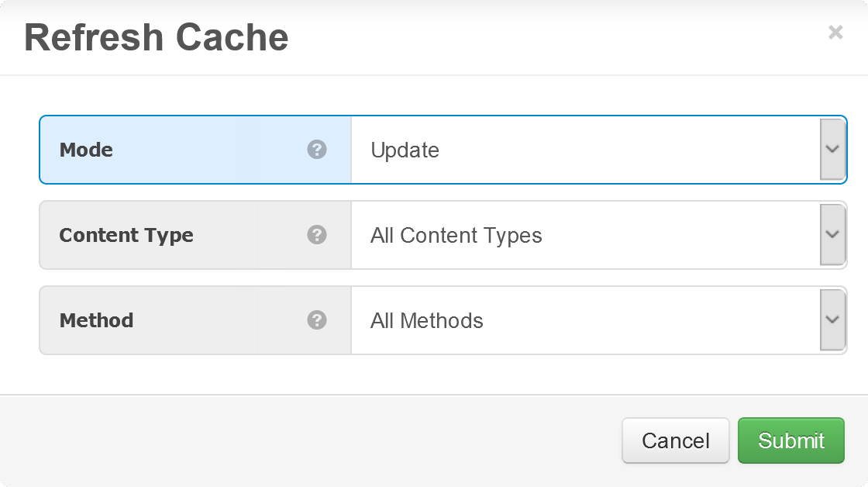The width and height of the screenshot is (868, 487).
Task: Show help for the Method field
Action: pos(316,320)
